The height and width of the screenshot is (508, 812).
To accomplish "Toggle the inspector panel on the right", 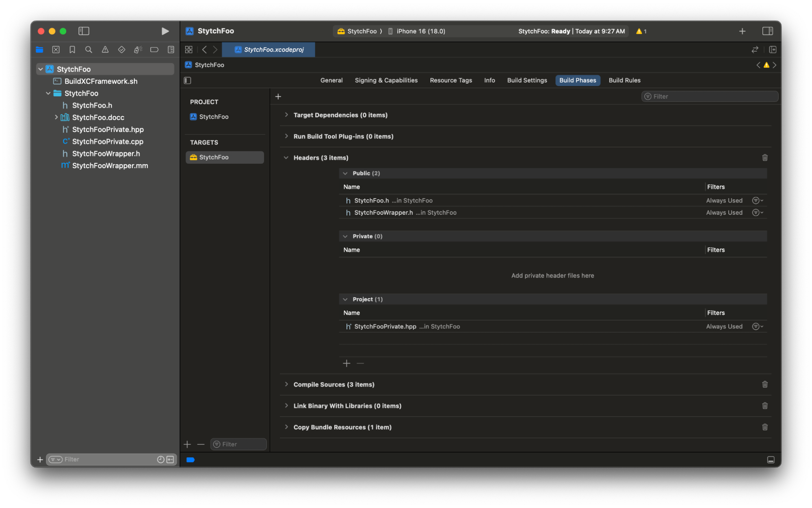I will pyautogui.click(x=767, y=31).
